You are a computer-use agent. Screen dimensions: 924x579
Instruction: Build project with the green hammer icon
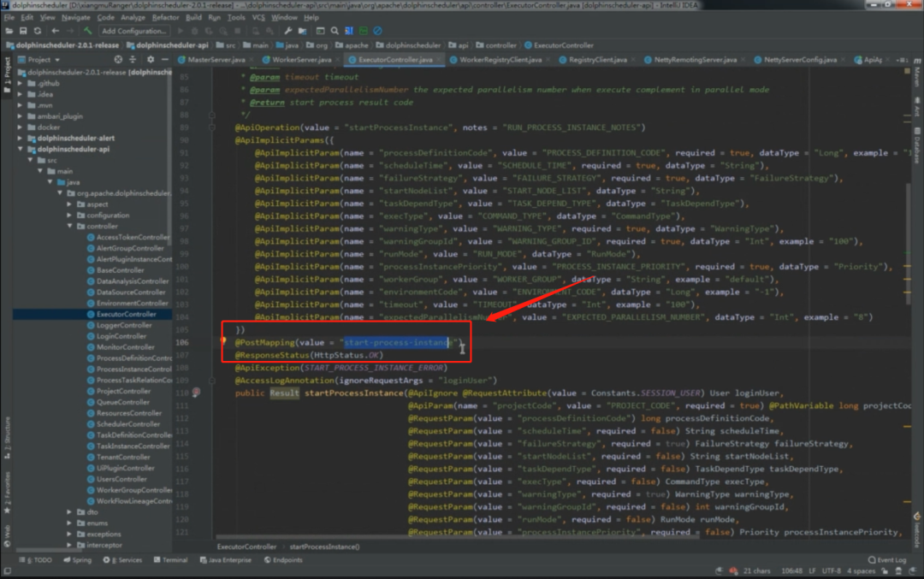[88, 31]
